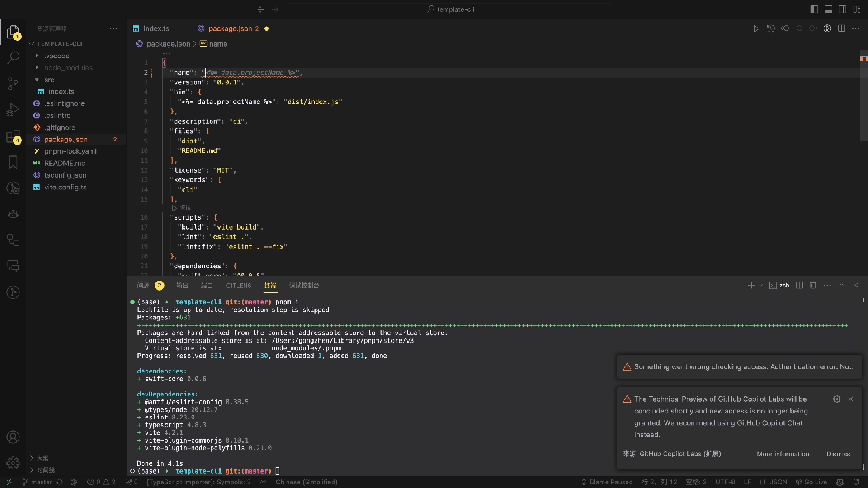
Task: Select the package.json editor tab
Action: tap(233, 28)
